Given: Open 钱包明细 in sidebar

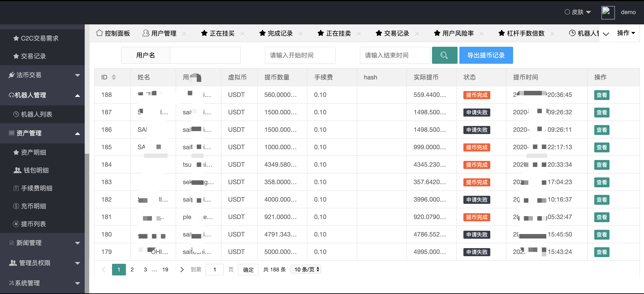Looking at the screenshot, I should tap(36, 170).
